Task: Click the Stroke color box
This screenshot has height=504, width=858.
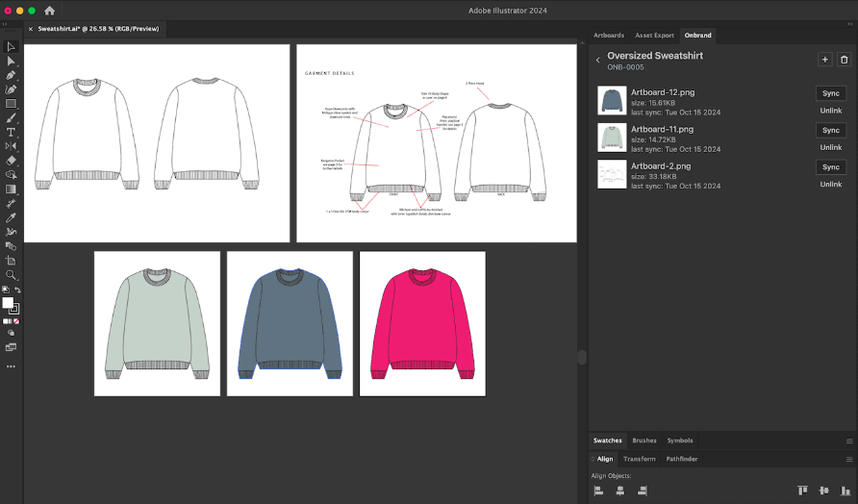Action: click(x=14, y=309)
